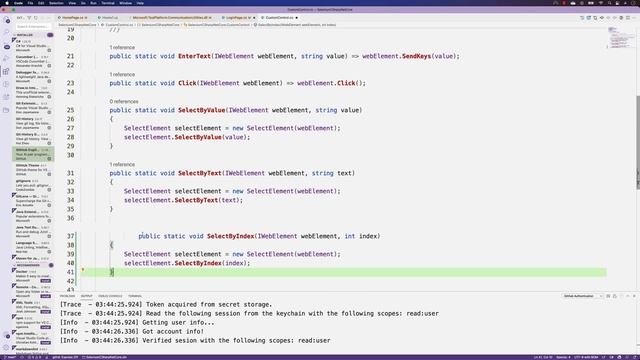Open the Wi-Fi status menu
640x360 pixels.
click(x=600, y=3)
